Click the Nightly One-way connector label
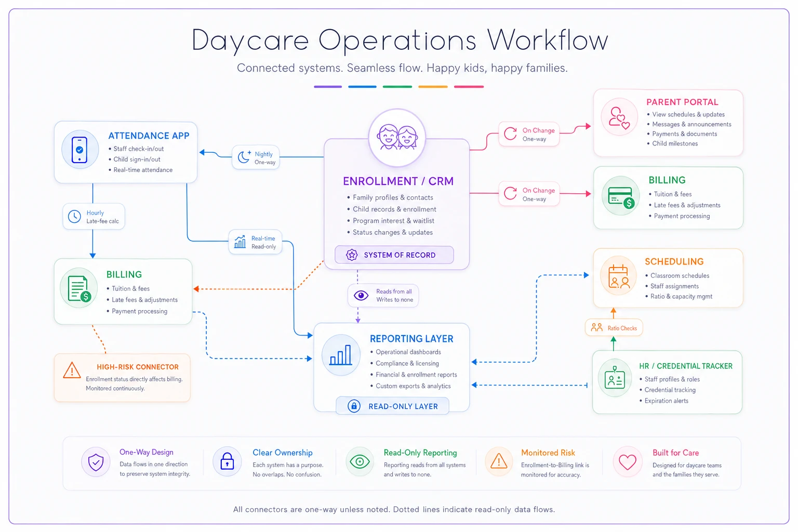798x532 pixels. click(256, 157)
